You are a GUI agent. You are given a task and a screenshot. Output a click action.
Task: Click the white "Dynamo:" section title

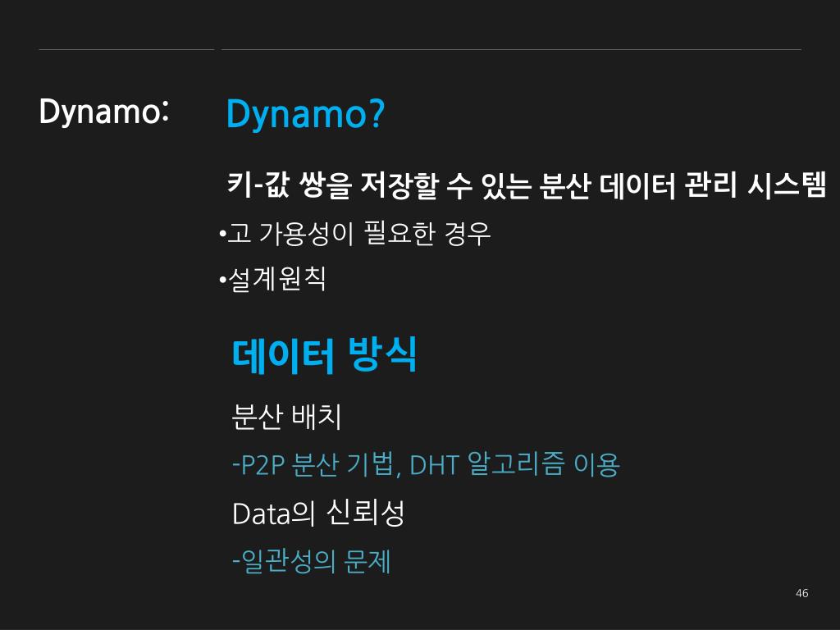tap(104, 112)
